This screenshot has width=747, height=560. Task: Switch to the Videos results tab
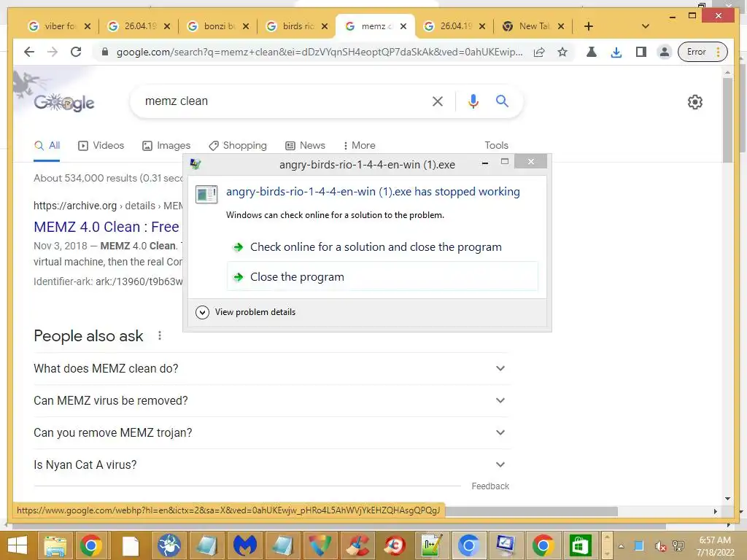coord(101,146)
